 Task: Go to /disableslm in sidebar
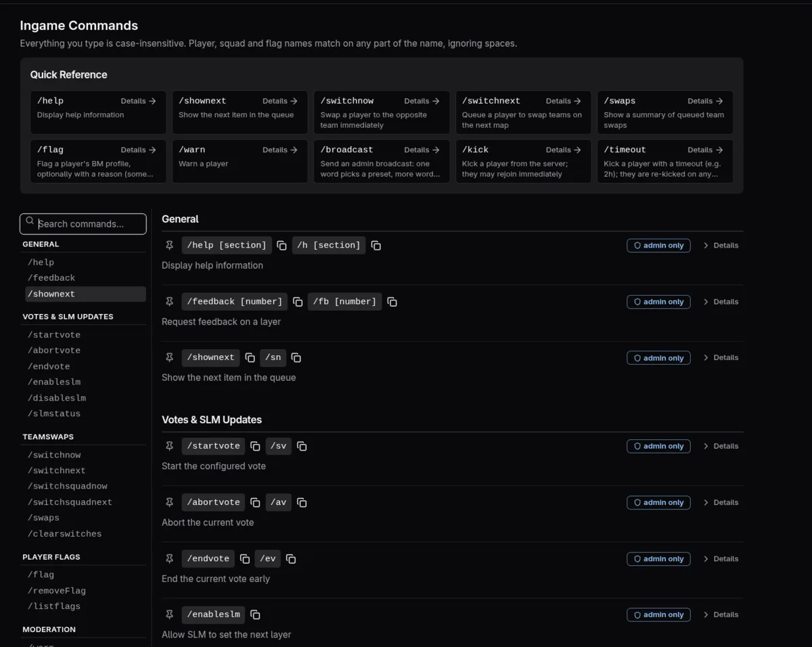click(x=85, y=398)
